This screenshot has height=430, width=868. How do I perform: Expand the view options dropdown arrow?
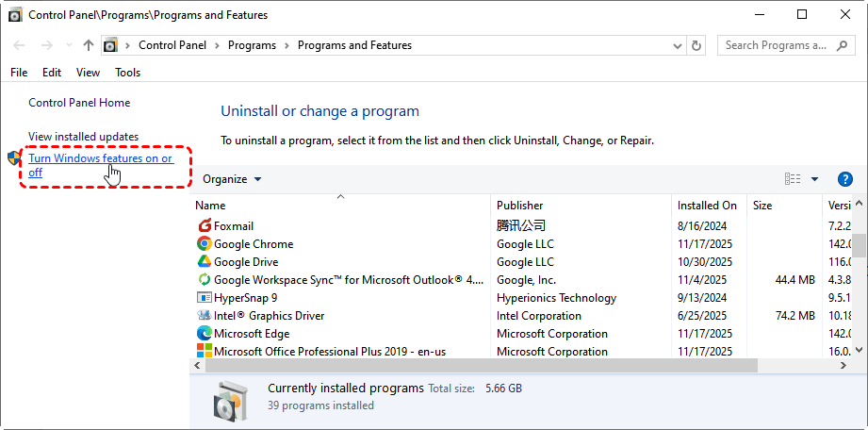pos(814,179)
